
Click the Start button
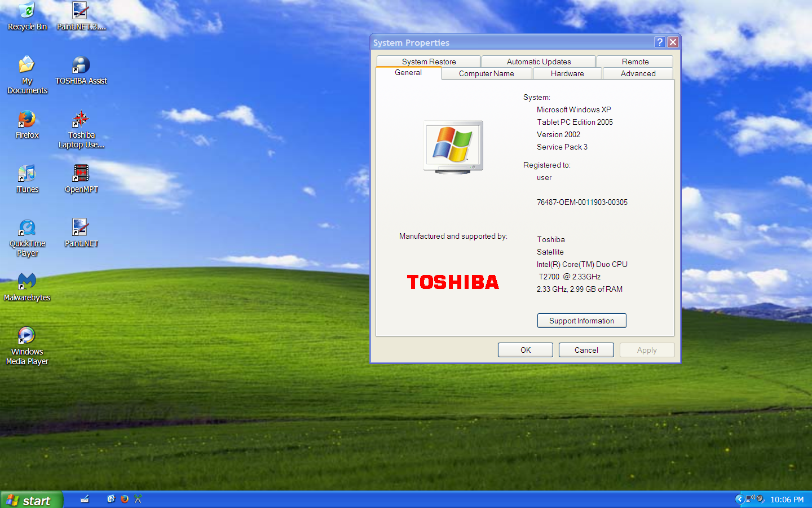click(x=32, y=500)
